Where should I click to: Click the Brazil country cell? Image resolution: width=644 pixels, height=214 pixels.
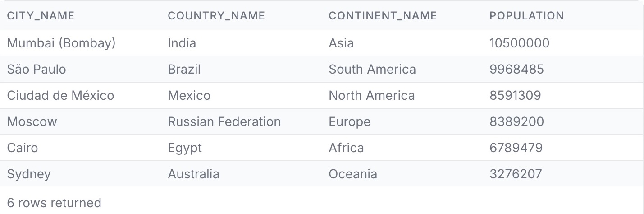[184, 70]
